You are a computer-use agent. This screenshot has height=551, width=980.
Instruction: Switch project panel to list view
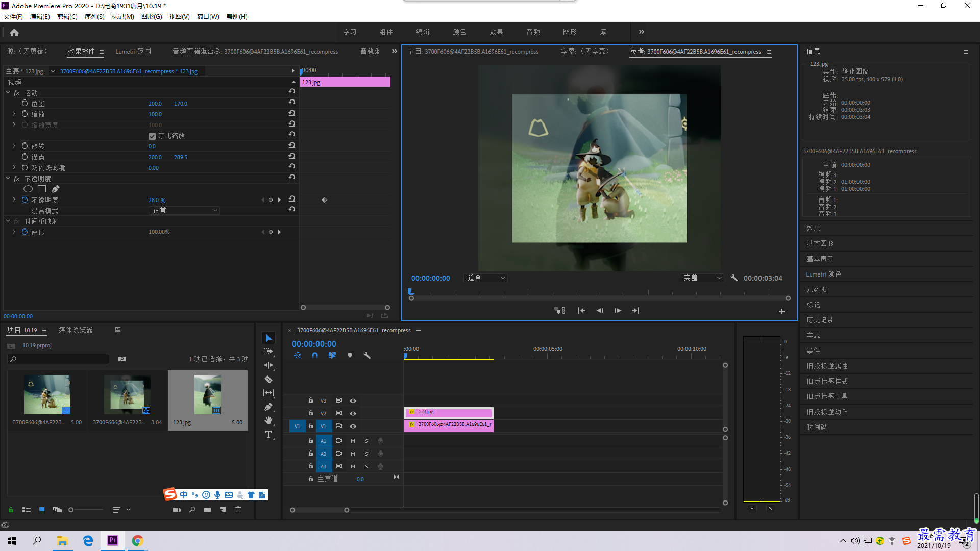(x=27, y=509)
